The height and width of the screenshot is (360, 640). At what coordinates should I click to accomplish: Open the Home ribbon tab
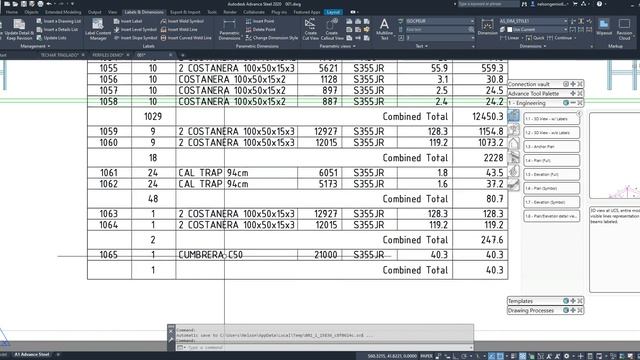(x=11, y=12)
